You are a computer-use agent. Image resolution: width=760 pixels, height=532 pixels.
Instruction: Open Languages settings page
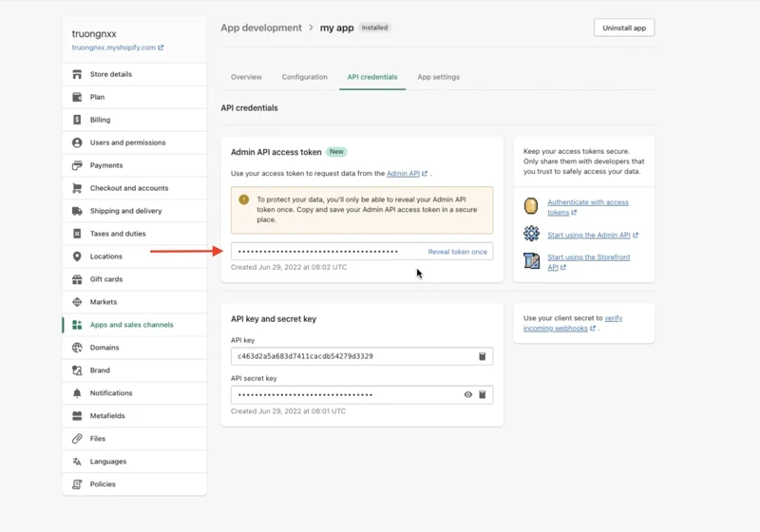pos(134,462)
